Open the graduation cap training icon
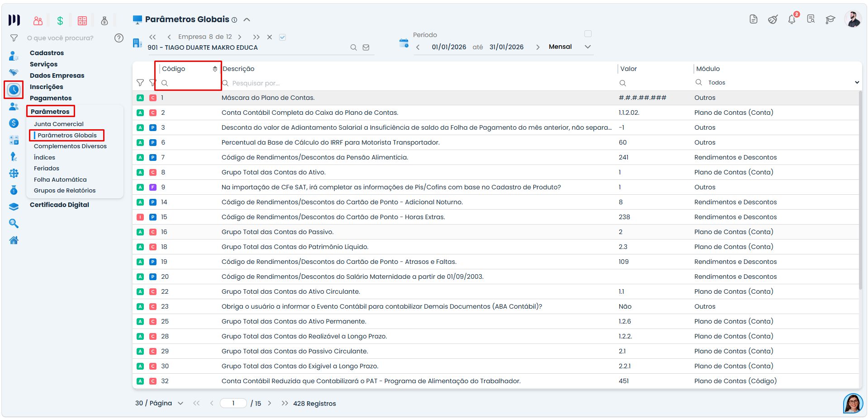Image resolution: width=868 pixels, height=418 pixels. 830,19
